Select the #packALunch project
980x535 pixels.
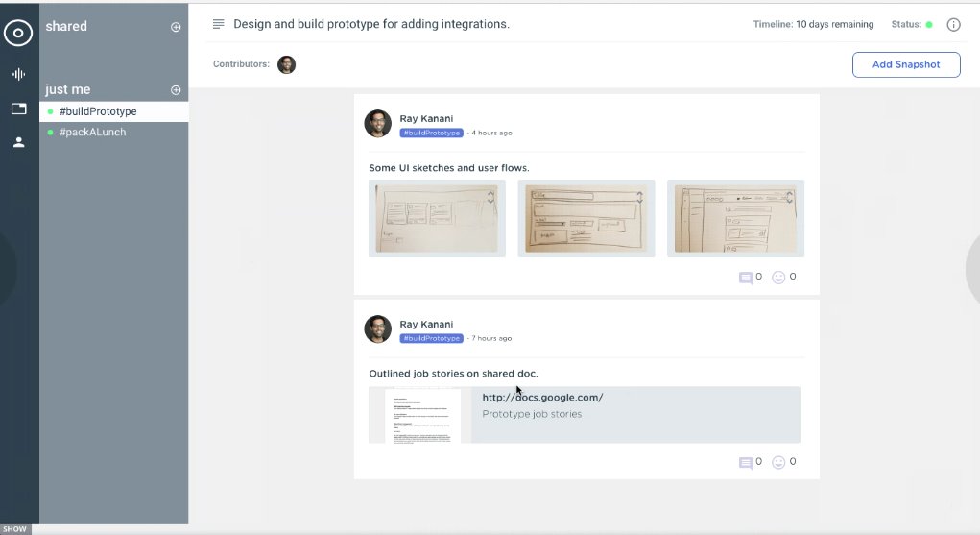114,132
